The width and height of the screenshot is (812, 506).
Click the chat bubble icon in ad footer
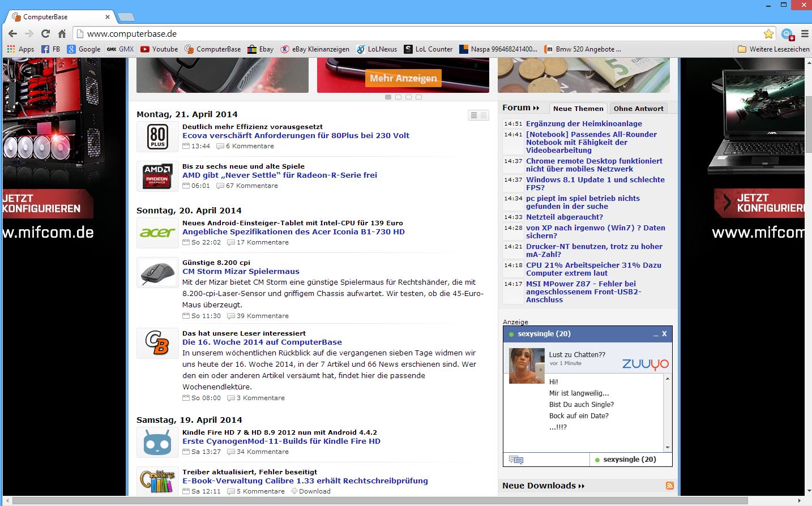(516, 460)
